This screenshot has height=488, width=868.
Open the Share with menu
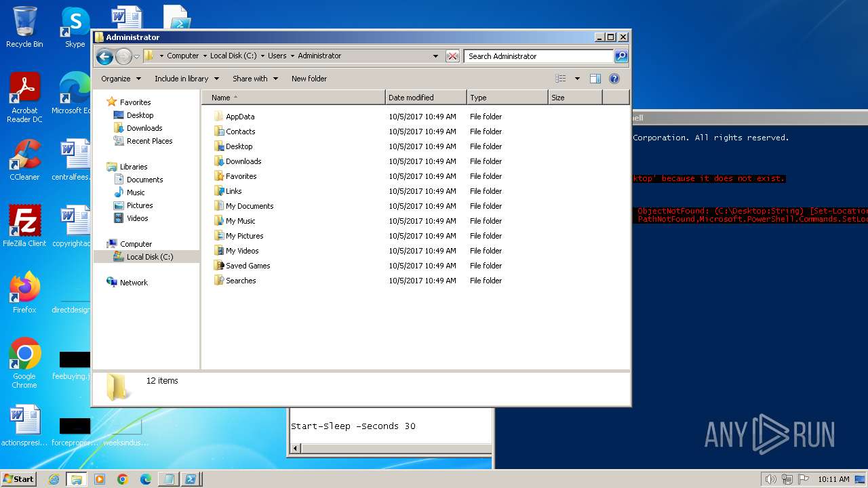click(x=255, y=79)
